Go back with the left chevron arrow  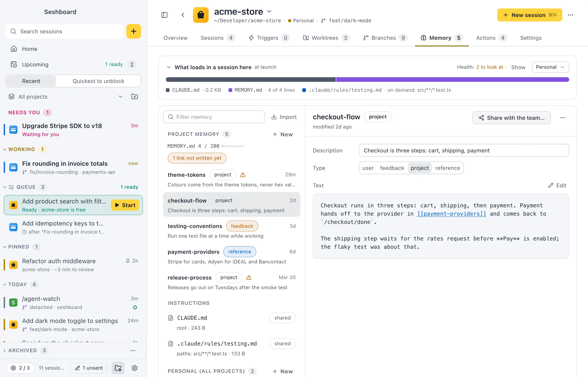click(183, 15)
